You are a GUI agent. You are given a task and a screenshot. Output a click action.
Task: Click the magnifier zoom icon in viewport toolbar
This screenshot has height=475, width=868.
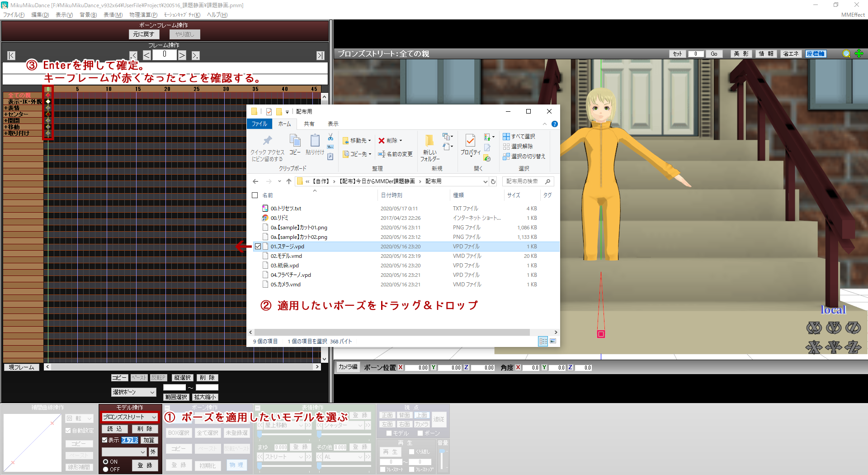click(x=846, y=53)
